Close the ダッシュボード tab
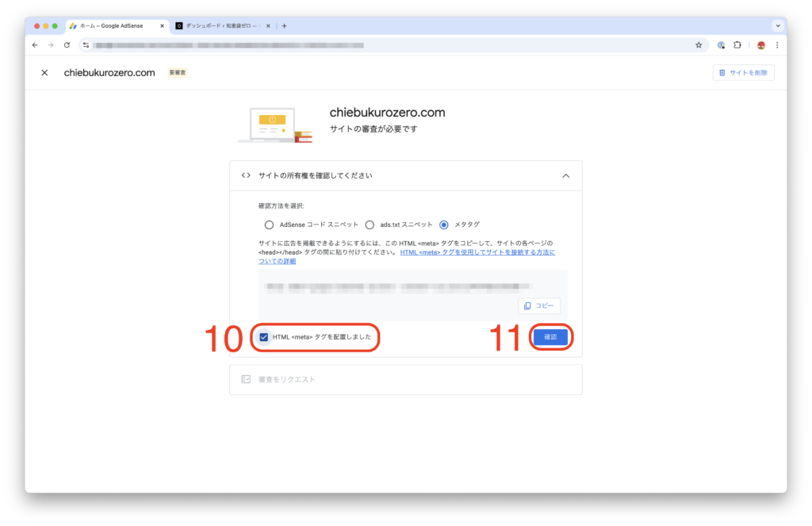This screenshot has height=526, width=812. pyautogui.click(x=268, y=26)
